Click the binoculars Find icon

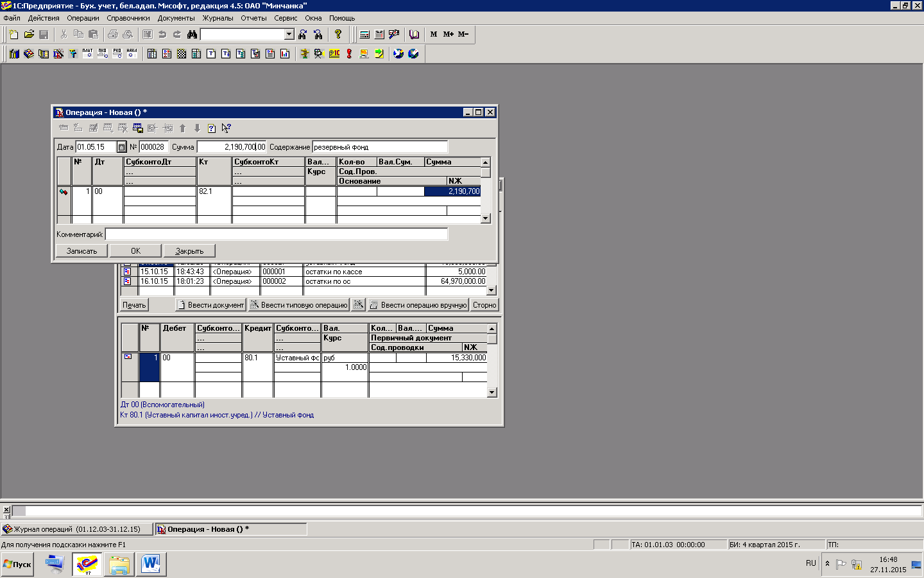(x=192, y=34)
